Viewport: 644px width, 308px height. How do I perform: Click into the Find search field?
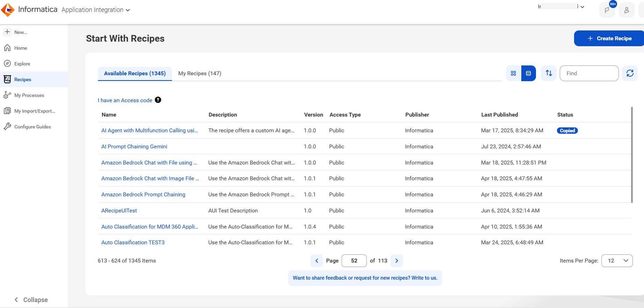pos(589,73)
